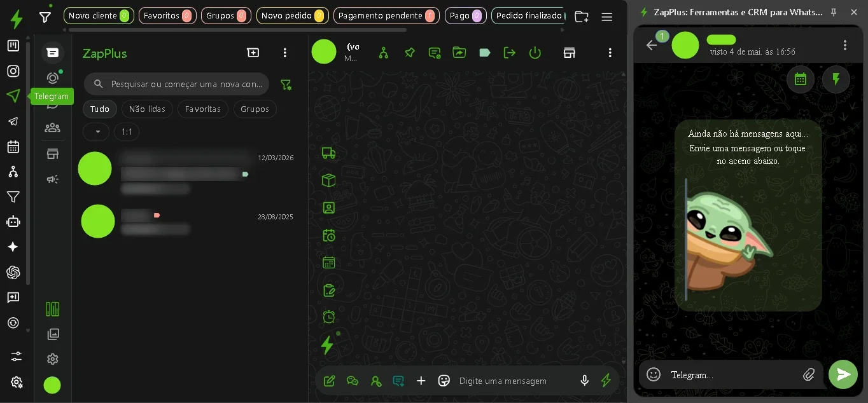This screenshot has height=403, width=868.
Task: Open the chat header three-dot menu
Action: 610,53
